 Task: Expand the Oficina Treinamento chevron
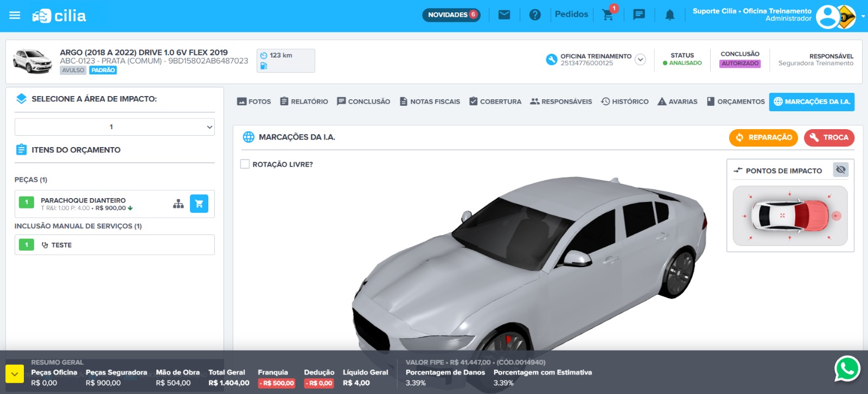click(x=640, y=60)
